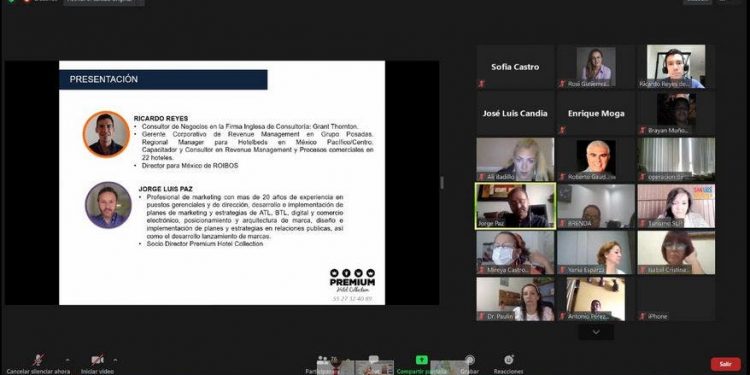The width and height of the screenshot is (750, 375).
Task: Select Yaria Esparza video tile
Action: (x=596, y=253)
